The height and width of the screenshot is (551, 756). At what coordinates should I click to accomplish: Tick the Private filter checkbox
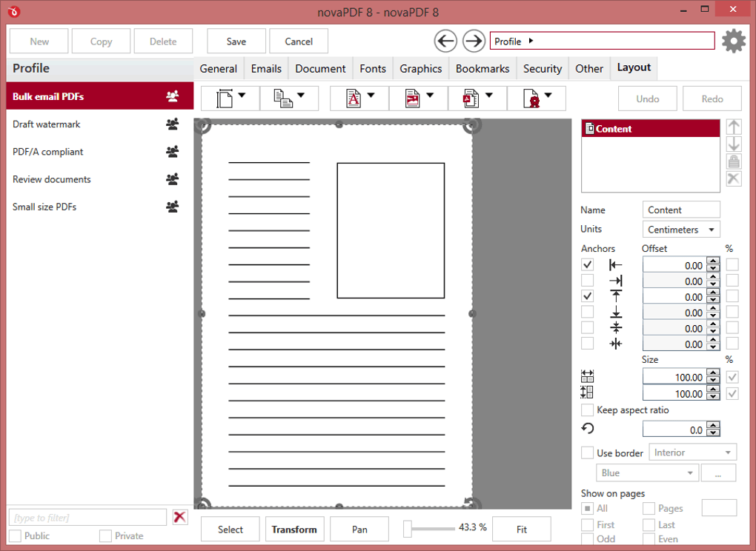[x=105, y=535]
